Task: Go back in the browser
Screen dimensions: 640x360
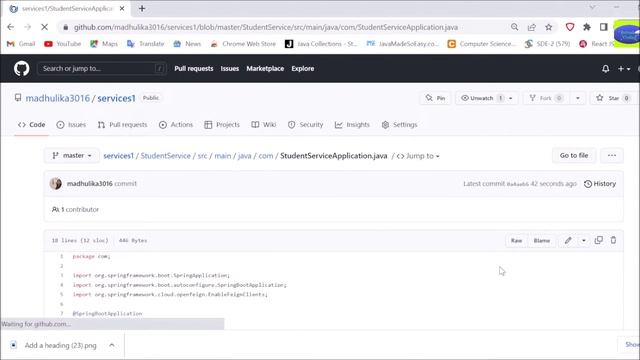Action: [11, 27]
